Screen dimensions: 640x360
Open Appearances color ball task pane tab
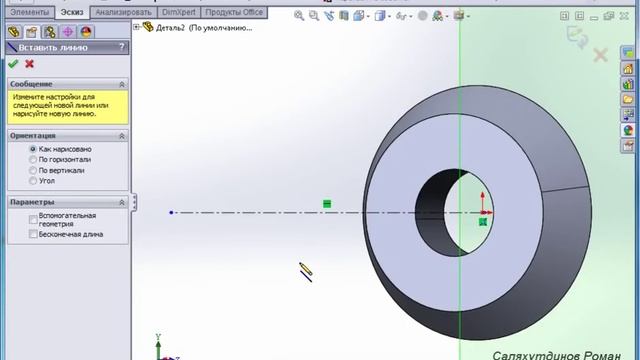click(x=628, y=130)
